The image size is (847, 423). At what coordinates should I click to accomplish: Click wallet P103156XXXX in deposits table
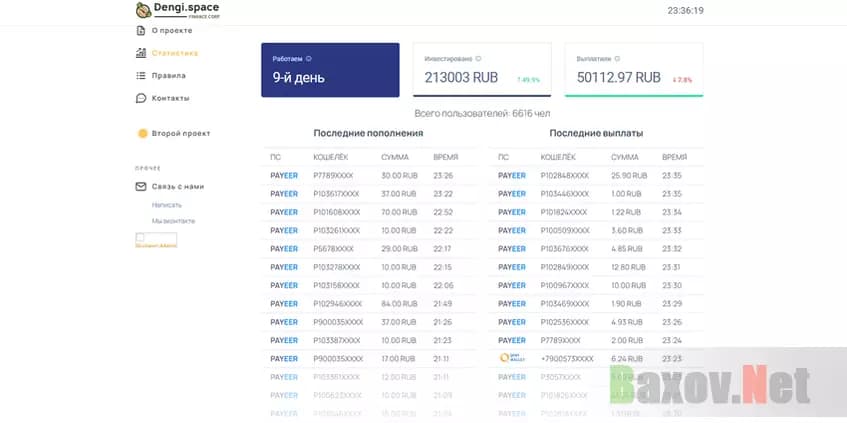[336, 286]
